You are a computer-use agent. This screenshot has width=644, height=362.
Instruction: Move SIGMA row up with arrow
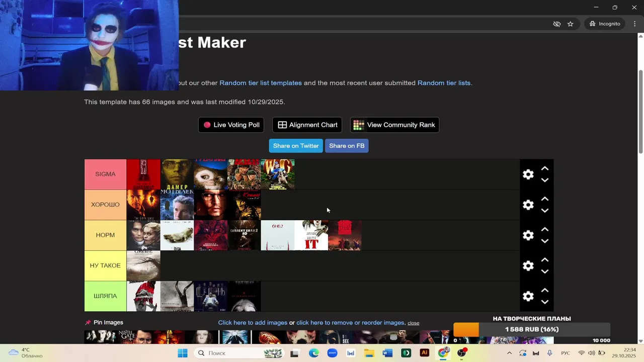[x=545, y=168]
